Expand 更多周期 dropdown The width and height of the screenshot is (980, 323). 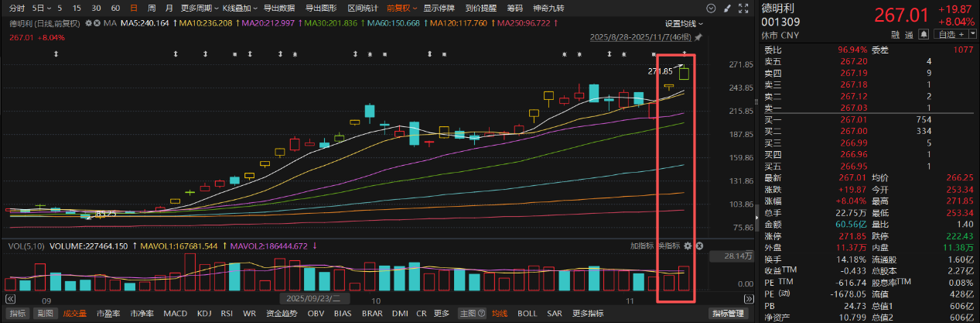tap(200, 8)
